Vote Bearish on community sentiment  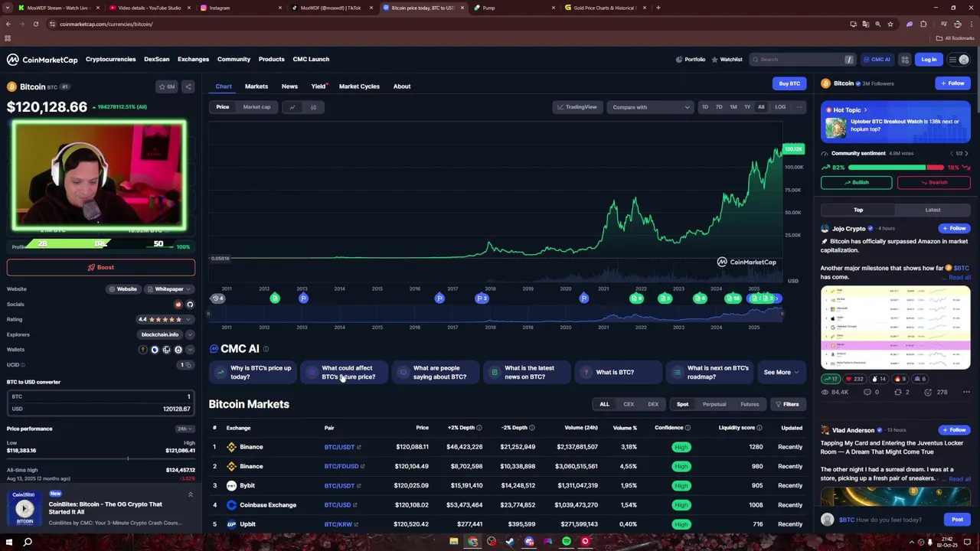tap(933, 183)
